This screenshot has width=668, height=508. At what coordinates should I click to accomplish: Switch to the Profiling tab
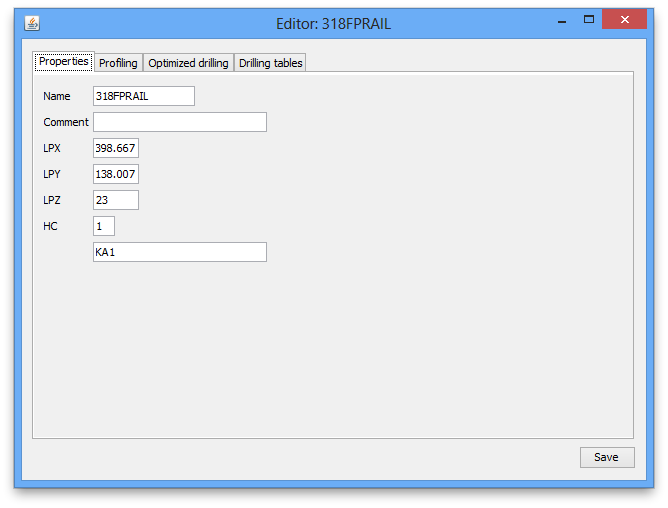pyautogui.click(x=118, y=63)
